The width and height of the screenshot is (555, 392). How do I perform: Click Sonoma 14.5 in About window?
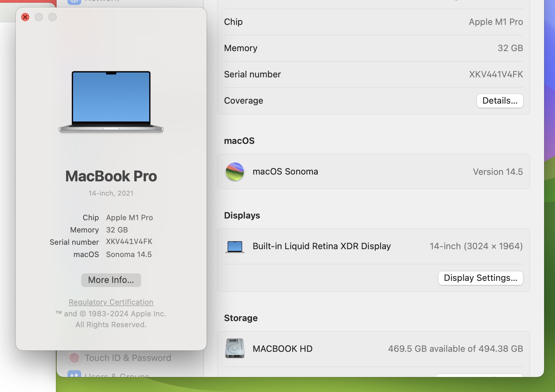[x=129, y=254]
